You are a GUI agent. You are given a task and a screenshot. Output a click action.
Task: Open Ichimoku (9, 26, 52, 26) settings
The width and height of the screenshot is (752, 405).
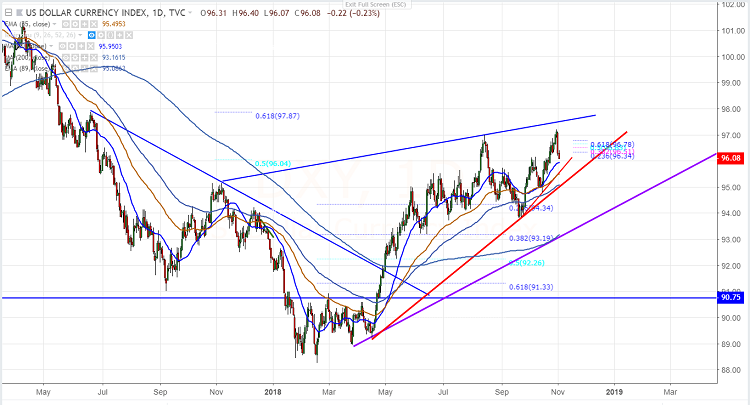click(101, 35)
